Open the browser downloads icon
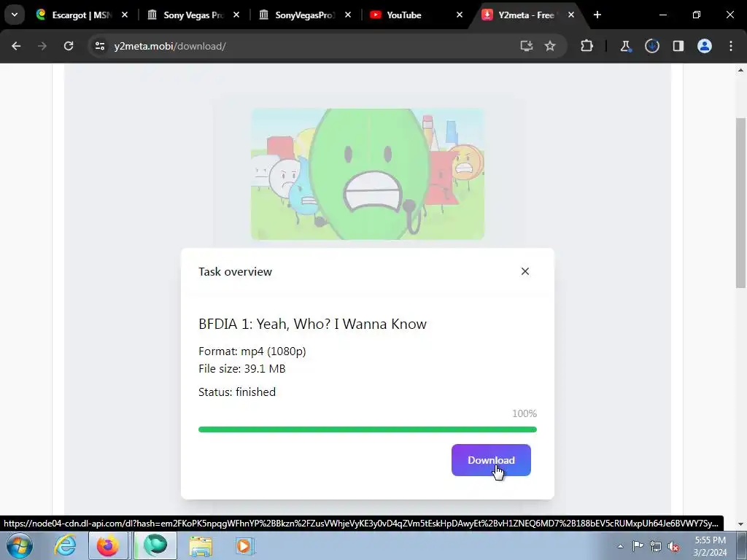This screenshot has height=560, width=747. [651, 46]
